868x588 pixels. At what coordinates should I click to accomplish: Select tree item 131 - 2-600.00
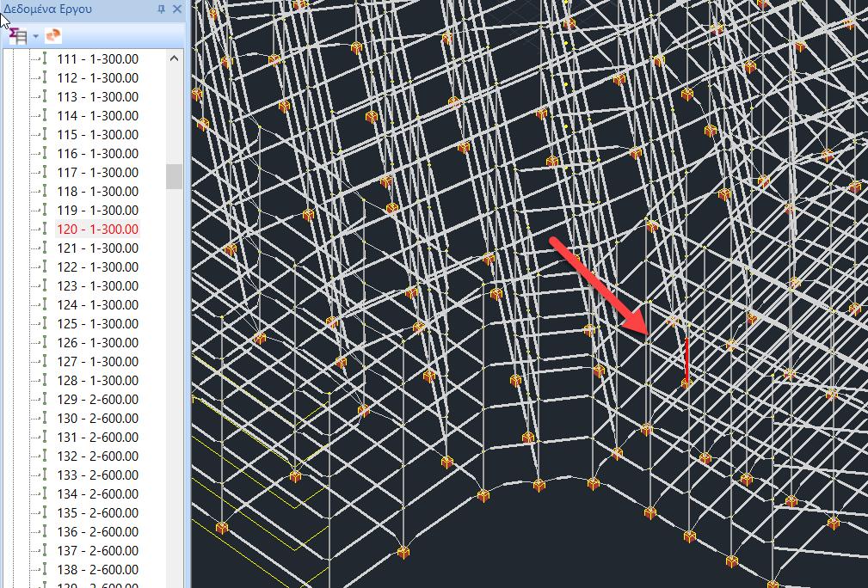point(97,437)
